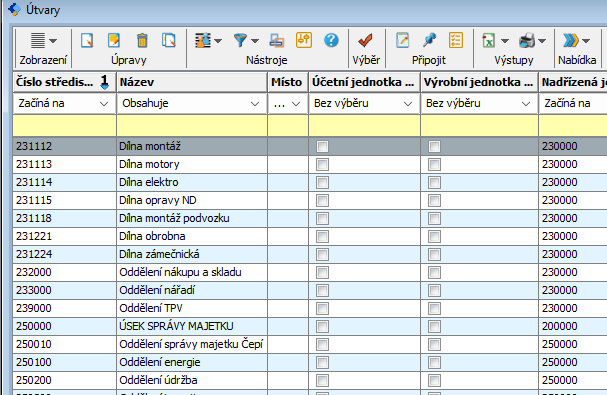
Task: Open dropdown arrow next to funnel filter
Action: click(255, 41)
